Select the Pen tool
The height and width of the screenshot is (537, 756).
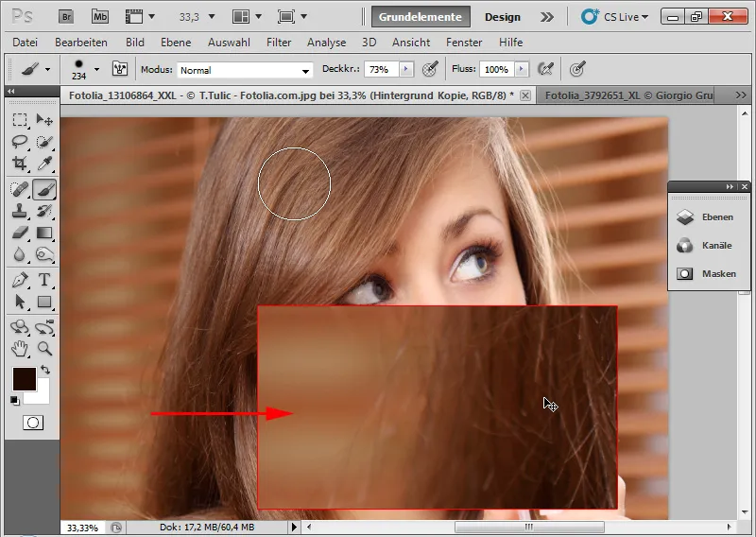[x=19, y=280]
